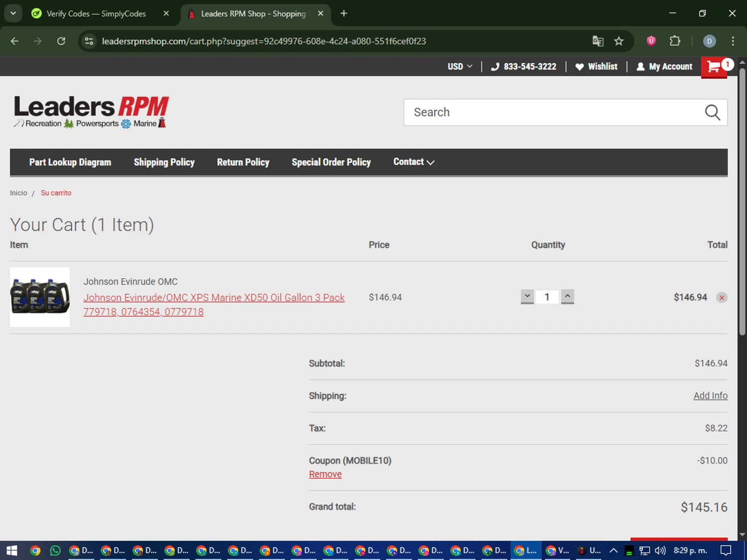
Task: Open WhatsApp from the taskbar
Action: [55, 550]
